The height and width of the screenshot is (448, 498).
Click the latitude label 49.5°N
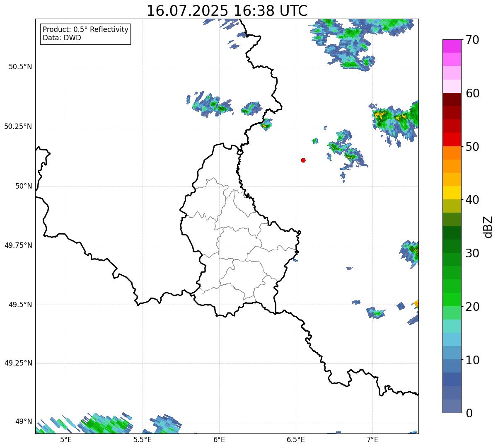click(x=20, y=305)
